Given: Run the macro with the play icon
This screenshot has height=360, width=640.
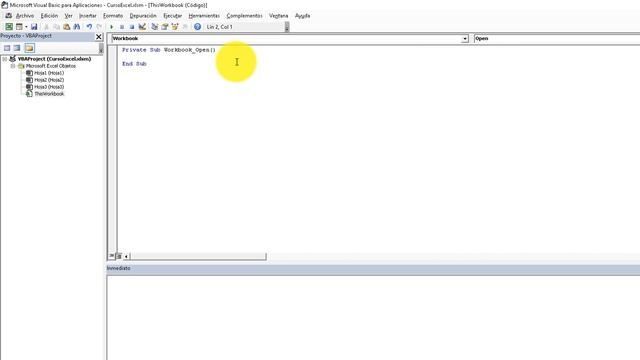Looking at the screenshot, I should [x=111, y=27].
